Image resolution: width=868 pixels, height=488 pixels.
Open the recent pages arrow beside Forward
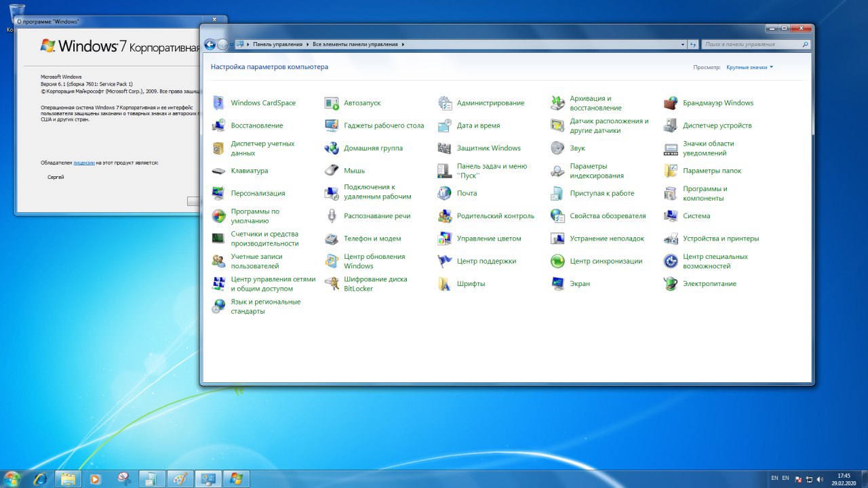pos(231,45)
